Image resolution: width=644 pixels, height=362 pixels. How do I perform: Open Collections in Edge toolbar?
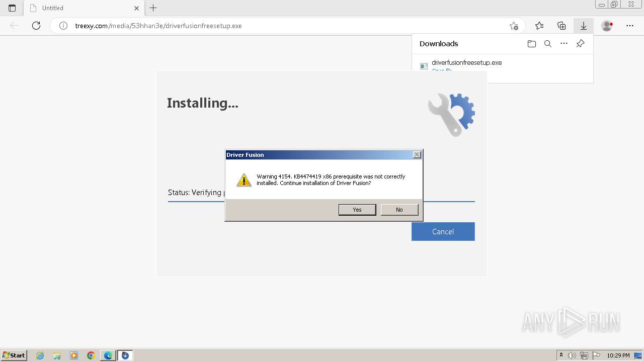pyautogui.click(x=561, y=26)
